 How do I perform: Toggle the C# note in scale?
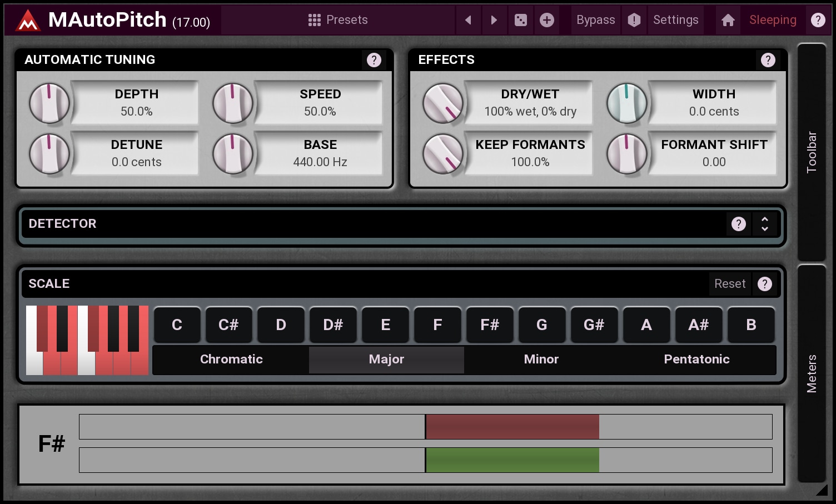coord(228,325)
